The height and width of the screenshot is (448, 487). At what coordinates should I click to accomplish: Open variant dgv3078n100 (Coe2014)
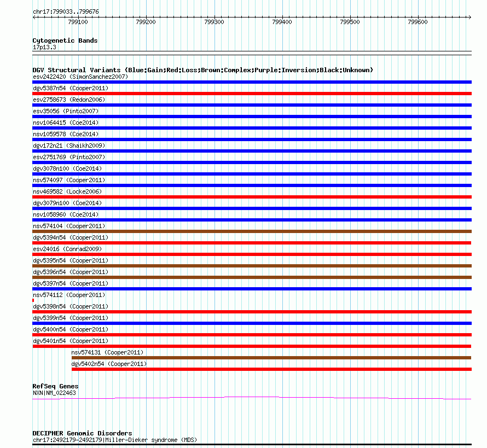tap(67, 168)
